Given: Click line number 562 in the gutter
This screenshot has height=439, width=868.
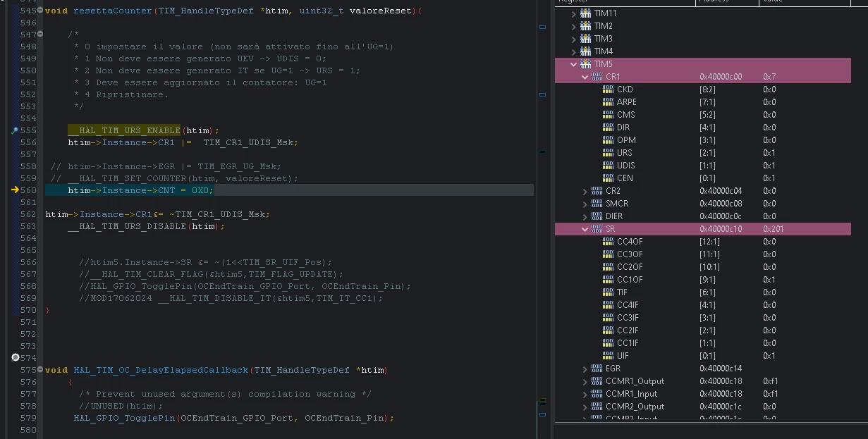Looking at the screenshot, I should pyautogui.click(x=28, y=214).
